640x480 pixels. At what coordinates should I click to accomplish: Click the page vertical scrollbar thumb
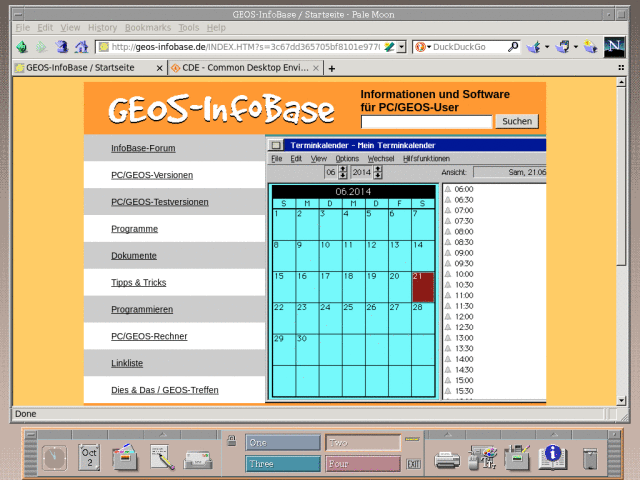click(621, 176)
